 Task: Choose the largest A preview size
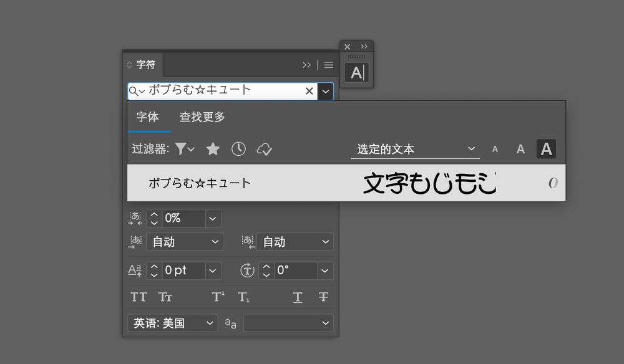point(546,149)
